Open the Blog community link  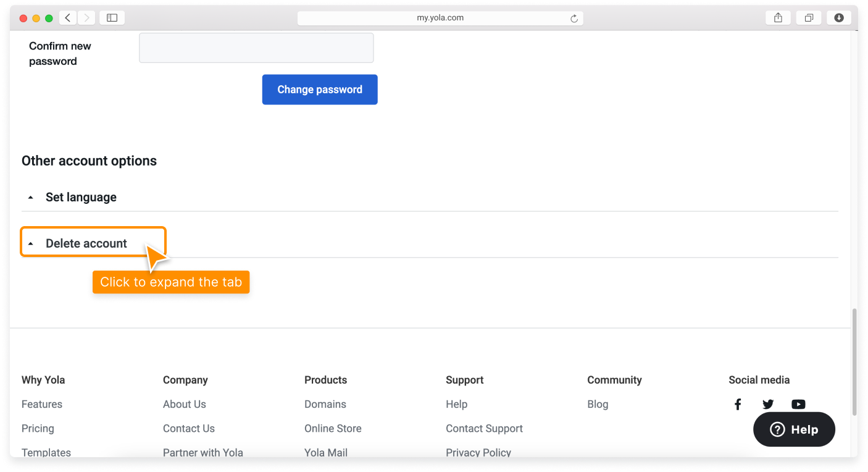click(598, 404)
